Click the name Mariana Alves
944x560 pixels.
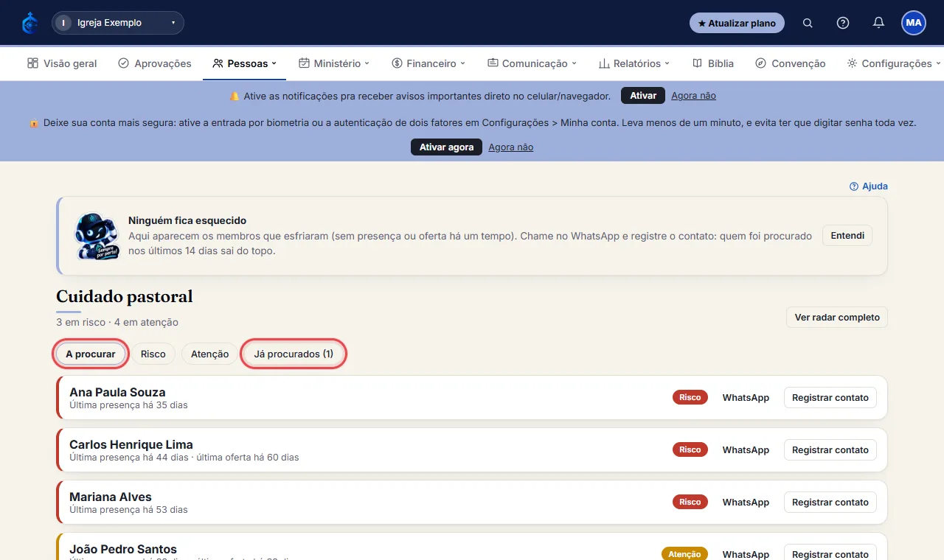[x=111, y=497]
